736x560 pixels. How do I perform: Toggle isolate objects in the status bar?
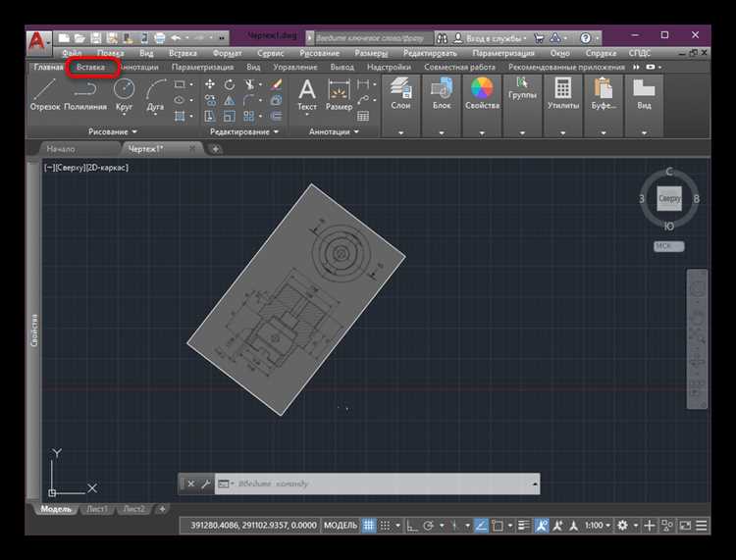pyautogui.click(x=667, y=526)
